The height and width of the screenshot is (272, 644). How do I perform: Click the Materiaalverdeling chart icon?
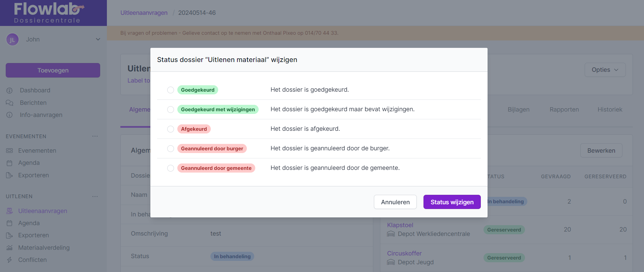(x=9, y=248)
